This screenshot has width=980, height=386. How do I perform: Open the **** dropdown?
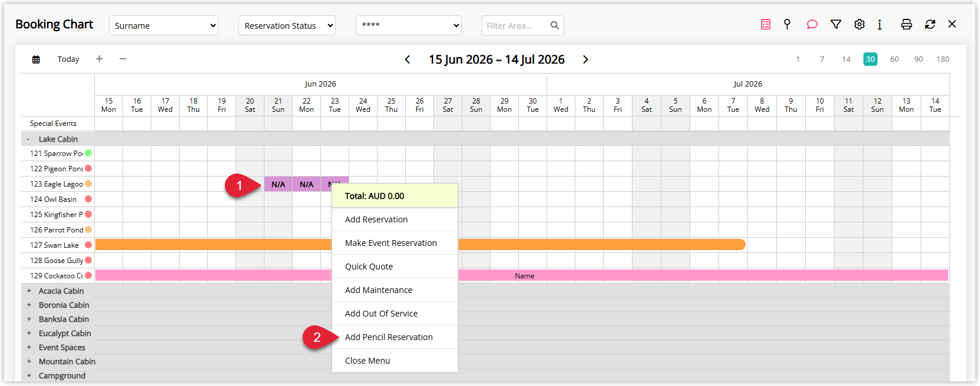(x=409, y=25)
